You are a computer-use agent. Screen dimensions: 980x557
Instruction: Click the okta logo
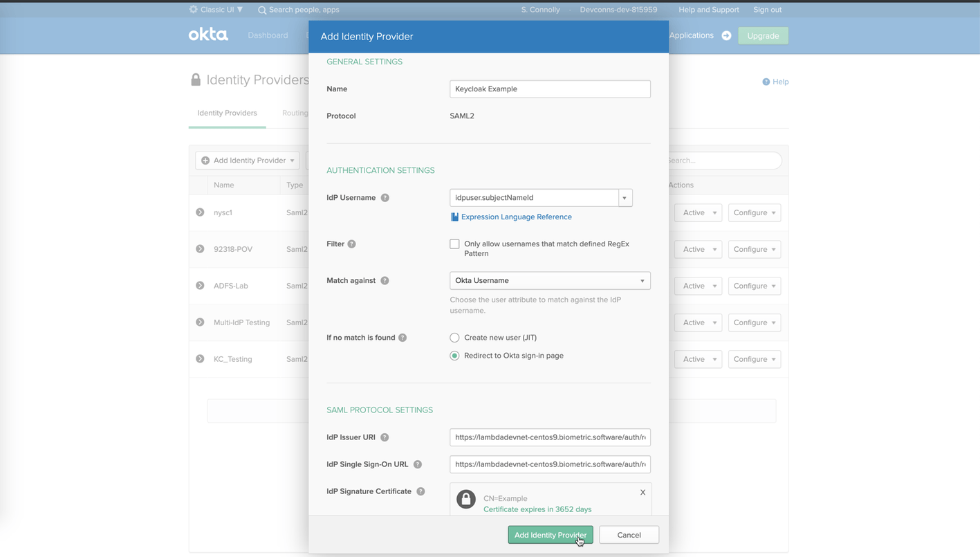[x=207, y=34]
